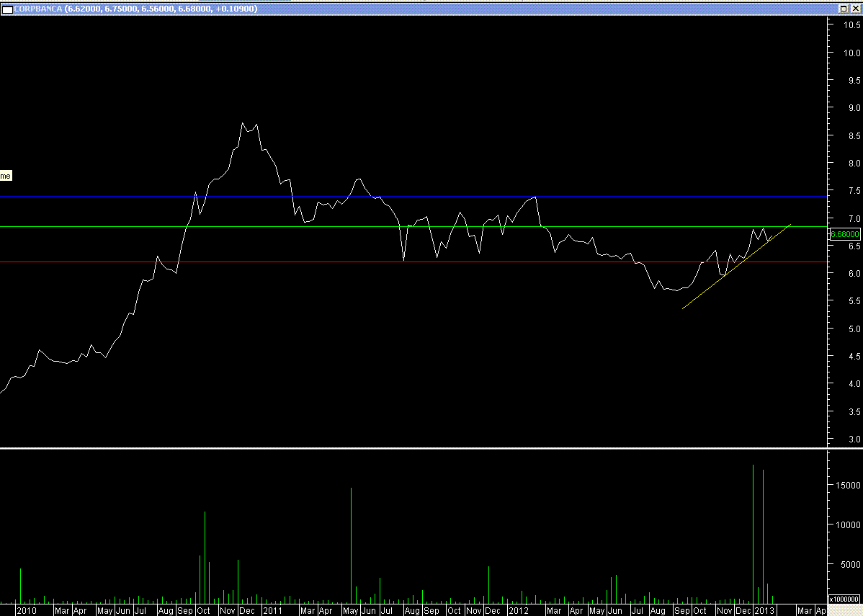Screen dimensions: 863x616
Task: Click the green 6.68000 last-price label
Action: coord(845,234)
